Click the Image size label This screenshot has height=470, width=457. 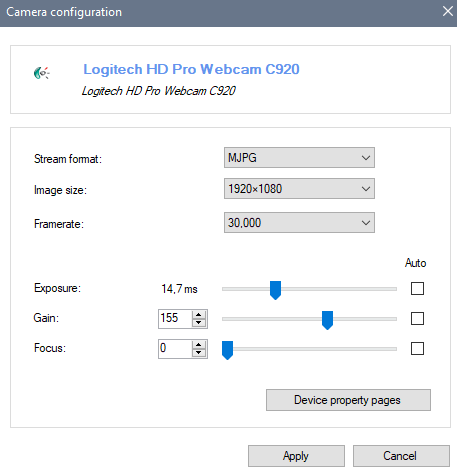[x=60, y=190]
